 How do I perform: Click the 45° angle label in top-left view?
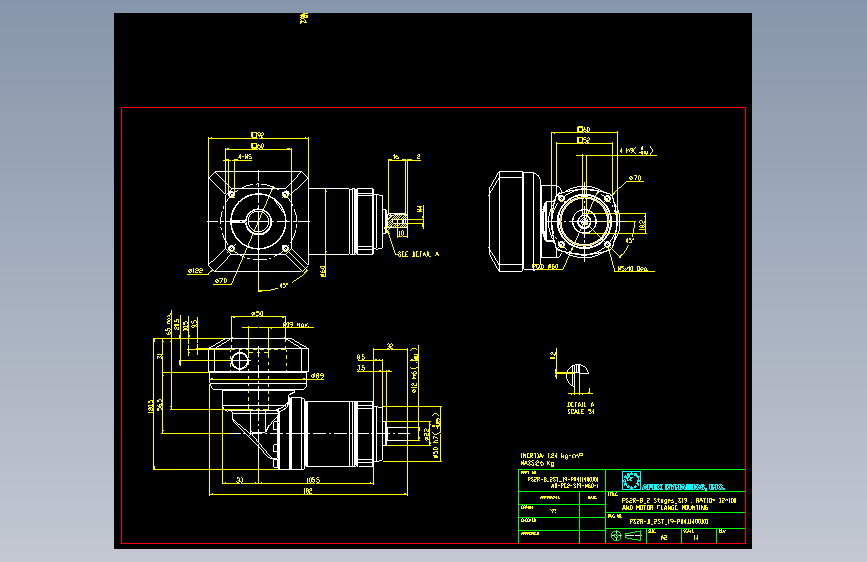284,286
